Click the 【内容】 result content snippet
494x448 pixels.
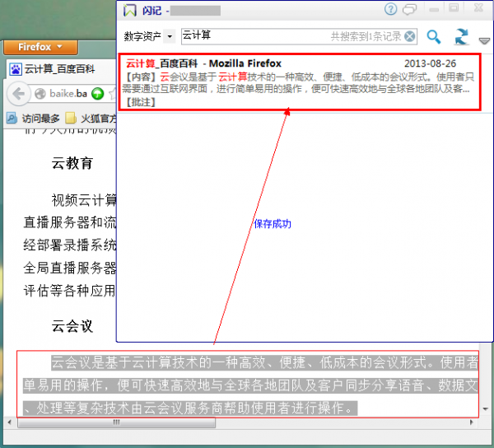point(298,83)
